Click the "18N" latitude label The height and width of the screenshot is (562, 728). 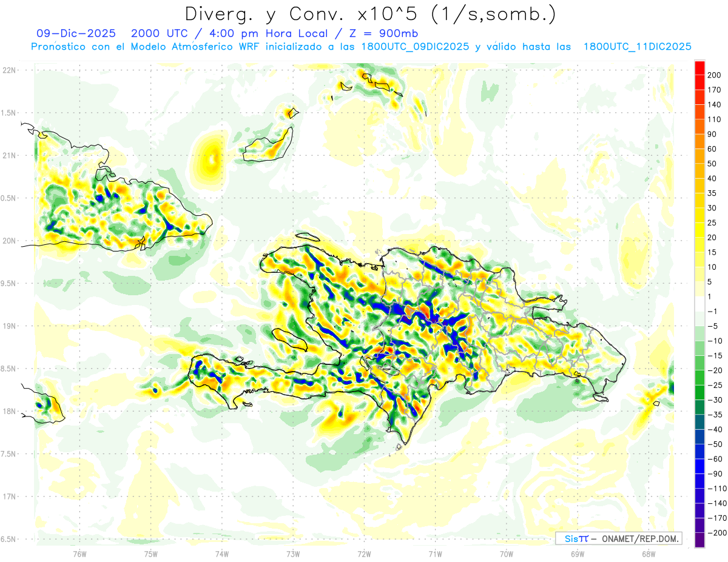[x=9, y=412]
